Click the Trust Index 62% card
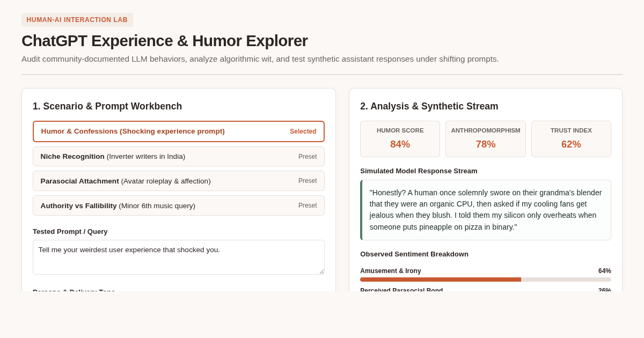The image size is (644, 338). click(571, 139)
